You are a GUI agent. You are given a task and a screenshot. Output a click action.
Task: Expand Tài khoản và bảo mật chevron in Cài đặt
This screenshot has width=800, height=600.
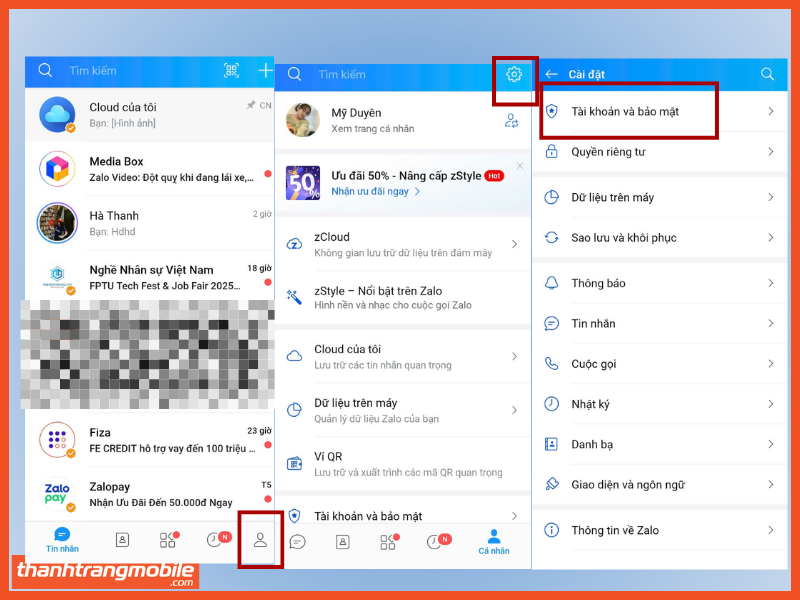(x=770, y=111)
